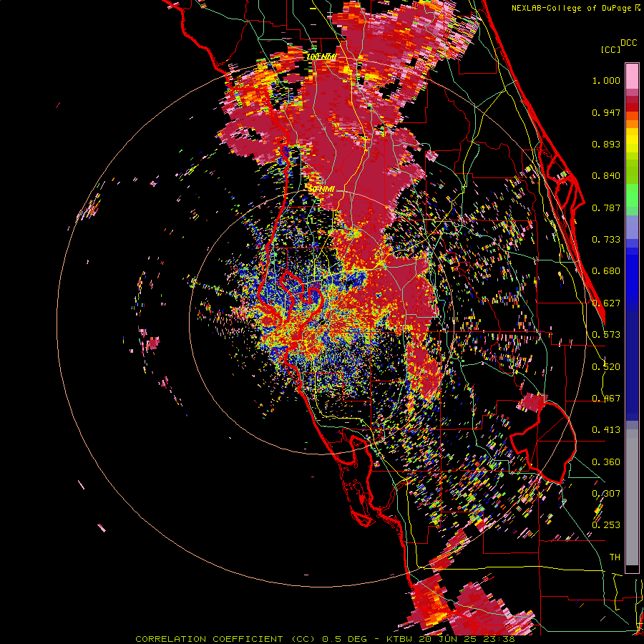Click the 100 NMI range ring label

click(x=321, y=57)
